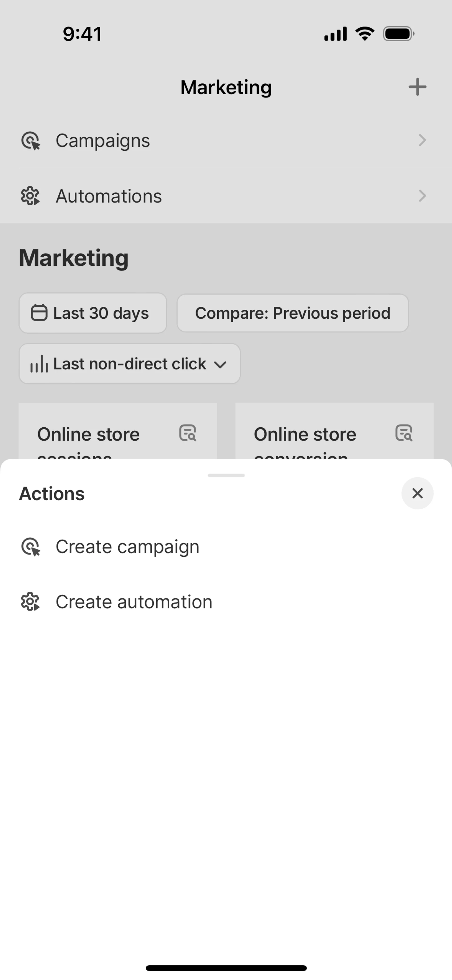Open report icon on Online store conversion card
This screenshot has width=452, height=980.
coord(404,433)
